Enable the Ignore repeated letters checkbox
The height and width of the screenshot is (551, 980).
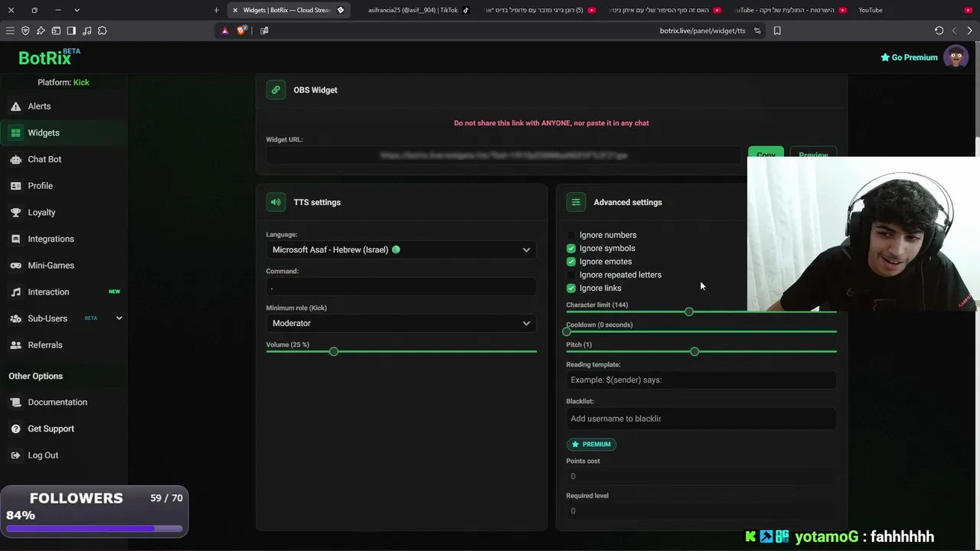(x=571, y=275)
